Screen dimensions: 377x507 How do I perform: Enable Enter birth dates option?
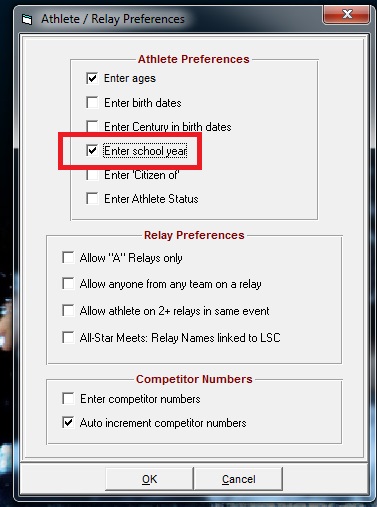(92, 102)
